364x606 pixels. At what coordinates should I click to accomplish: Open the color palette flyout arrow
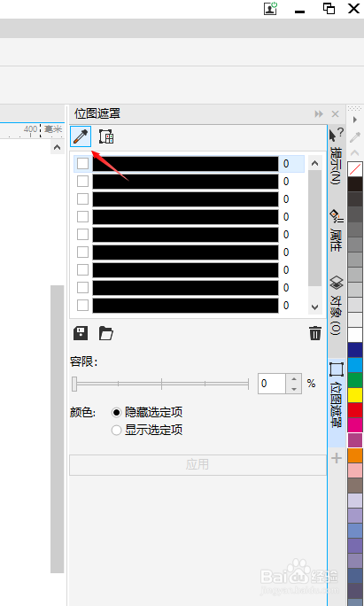pyautogui.click(x=355, y=120)
